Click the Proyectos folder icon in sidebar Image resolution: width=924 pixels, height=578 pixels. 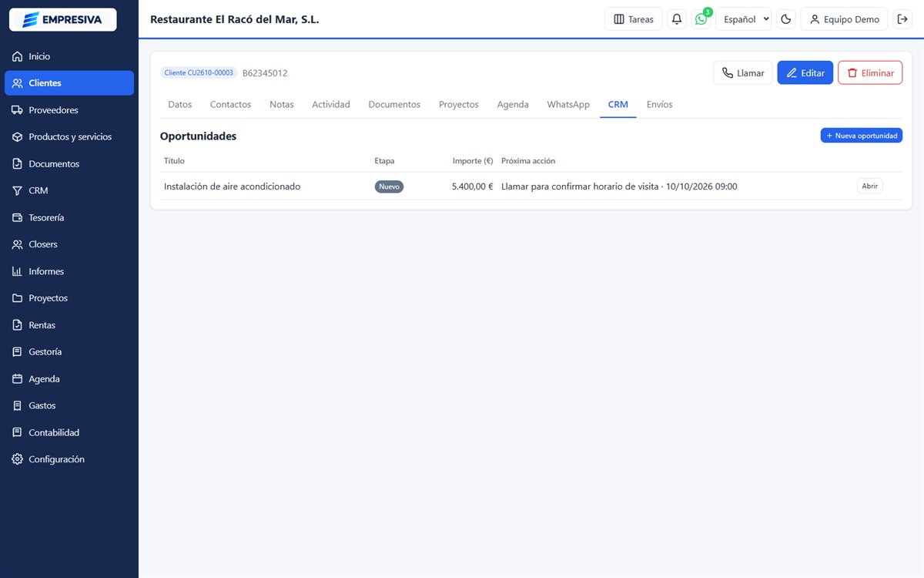pos(18,298)
